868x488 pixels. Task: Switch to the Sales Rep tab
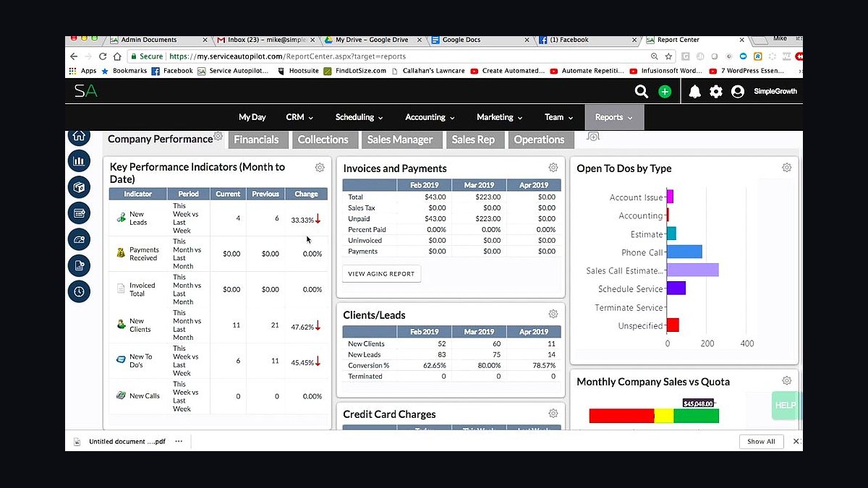[473, 140]
